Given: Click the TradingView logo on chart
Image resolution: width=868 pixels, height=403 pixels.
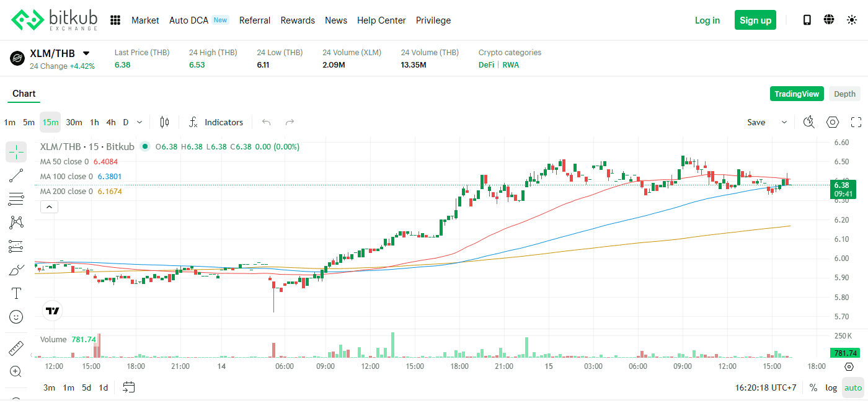Looking at the screenshot, I should pos(53,311).
